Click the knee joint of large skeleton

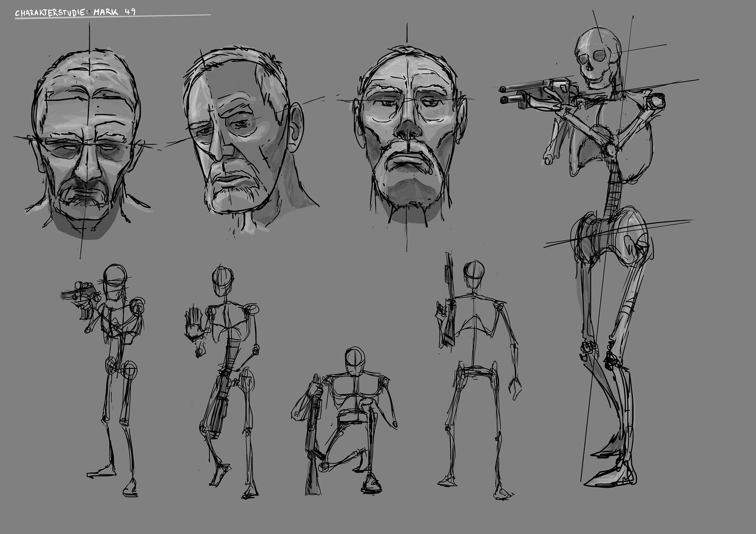coord(589,347)
